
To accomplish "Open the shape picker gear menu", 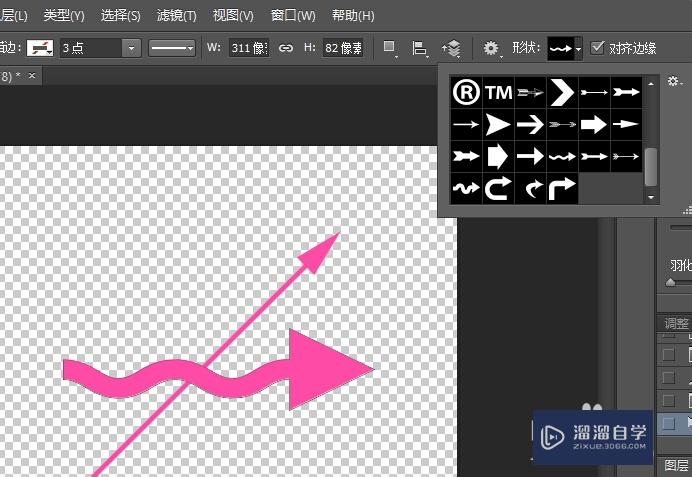I will pos(674,81).
